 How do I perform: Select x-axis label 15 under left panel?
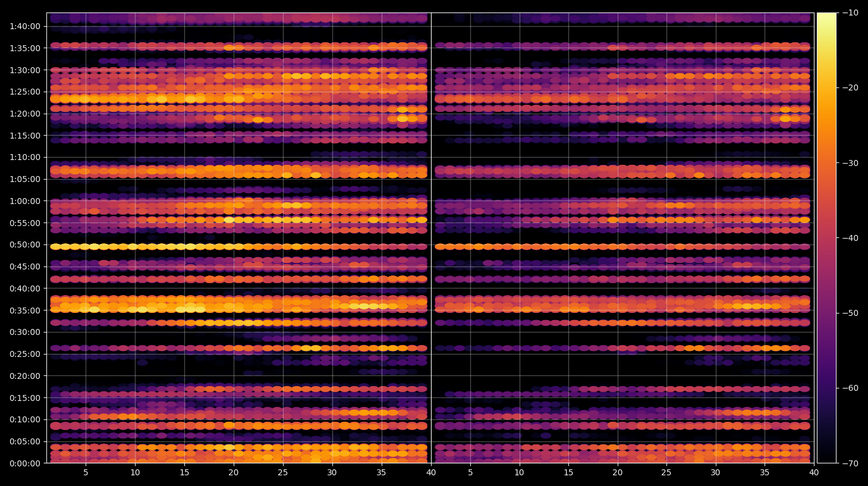(184, 473)
